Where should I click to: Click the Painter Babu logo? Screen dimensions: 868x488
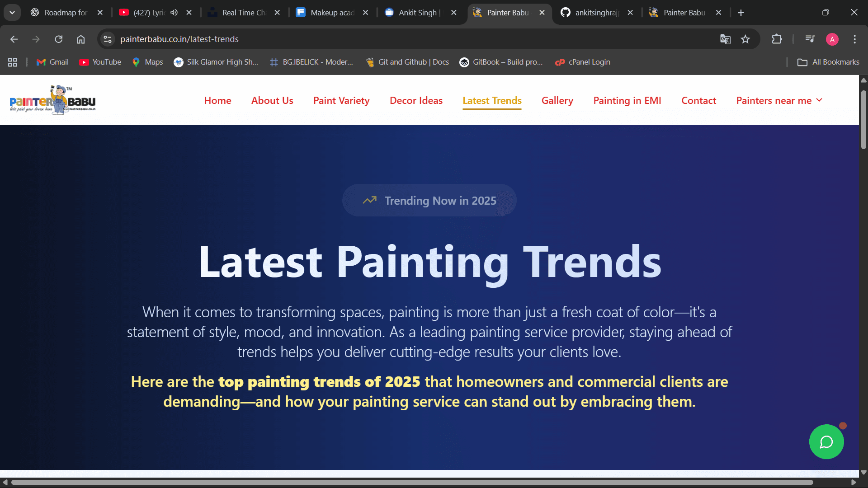[x=52, y=100]
